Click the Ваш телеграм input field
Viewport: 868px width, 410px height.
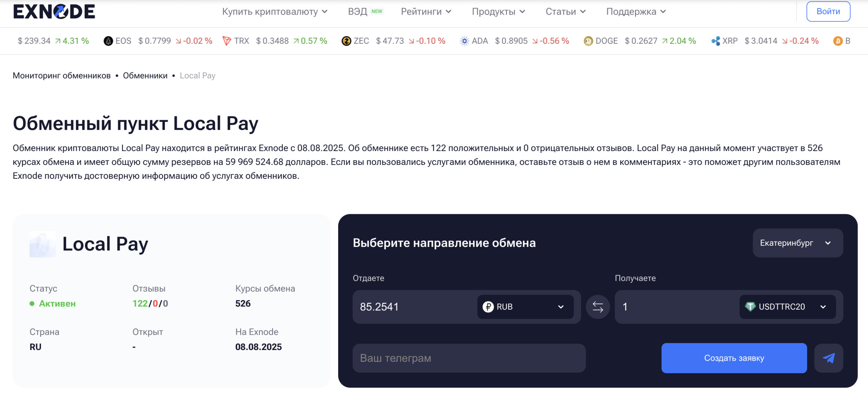[469, 358]
